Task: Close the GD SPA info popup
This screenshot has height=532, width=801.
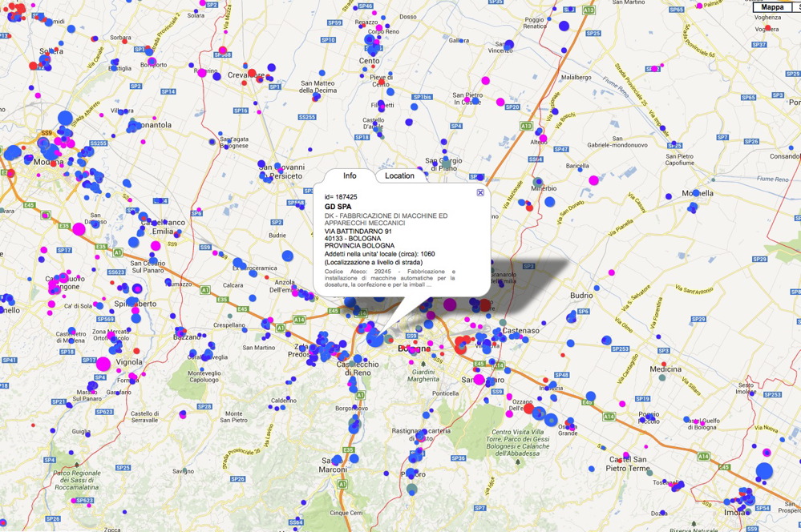Action: (480, 193)
